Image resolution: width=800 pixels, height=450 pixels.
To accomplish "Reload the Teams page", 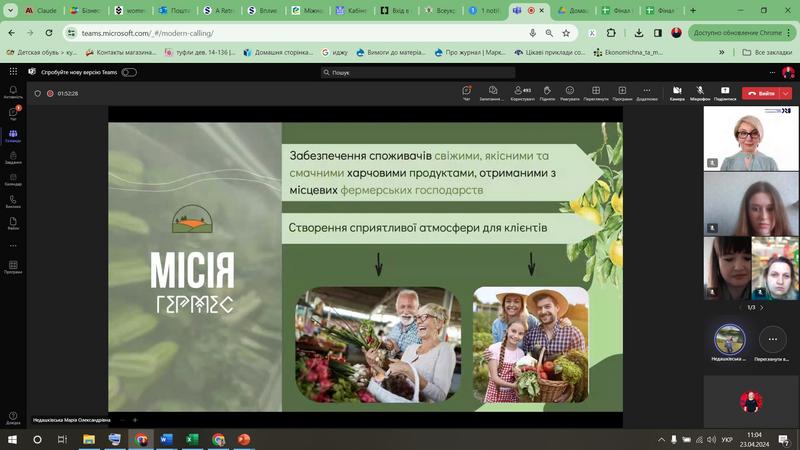I will tap(49, 33).
